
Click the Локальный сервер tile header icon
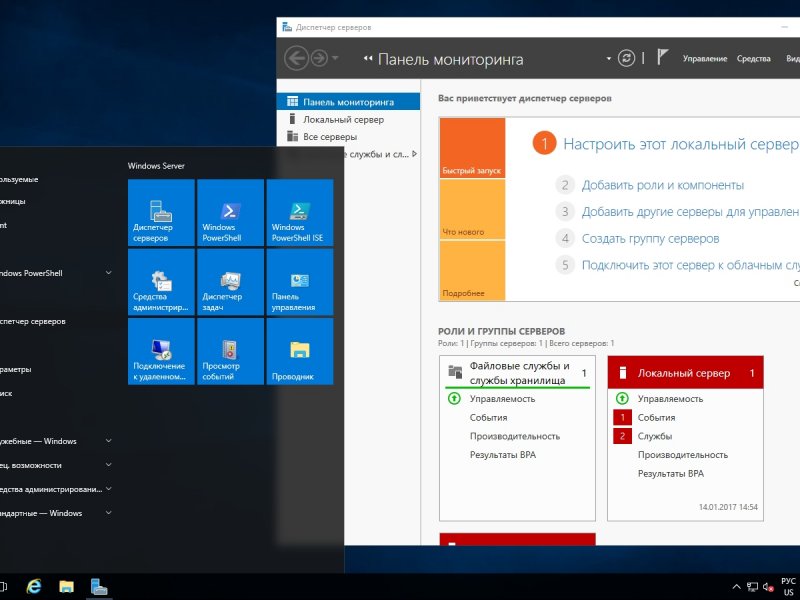622,373
